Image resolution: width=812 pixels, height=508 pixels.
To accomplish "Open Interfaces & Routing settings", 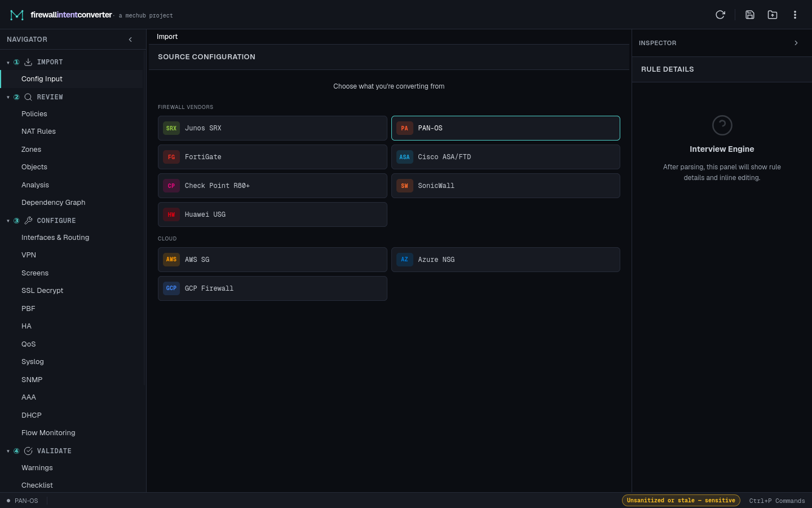I will tap(73, 238).
